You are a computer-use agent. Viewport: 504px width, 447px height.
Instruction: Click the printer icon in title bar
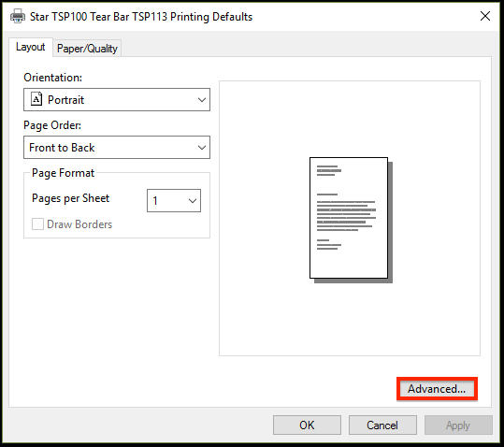click(18, 17)
